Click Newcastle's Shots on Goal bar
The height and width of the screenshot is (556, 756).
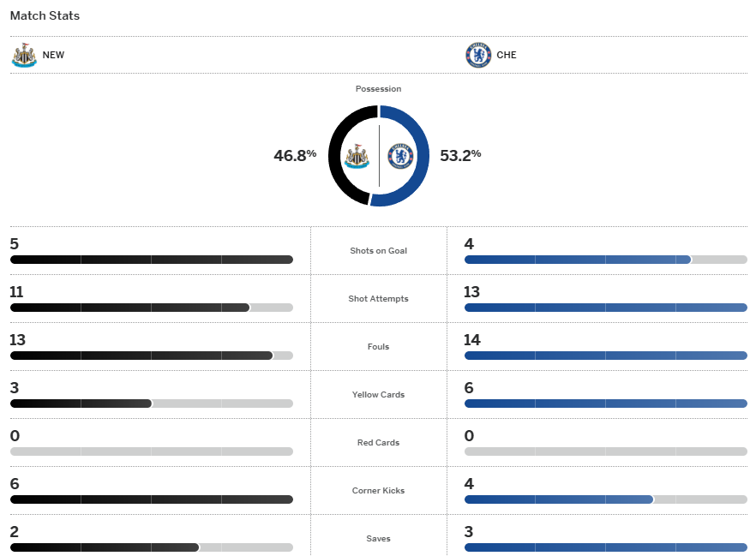151,260
